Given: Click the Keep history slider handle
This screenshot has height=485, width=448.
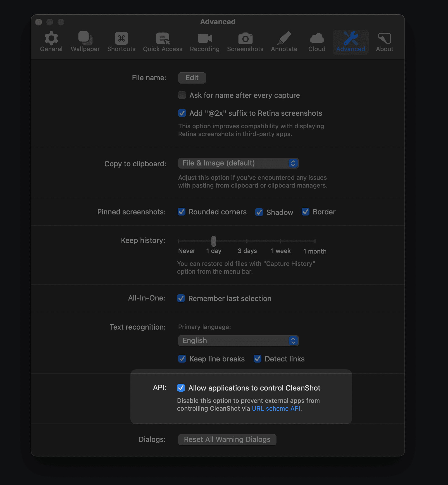Looking at the screenshot, I should pyautogui.click(x=214, y=241).
